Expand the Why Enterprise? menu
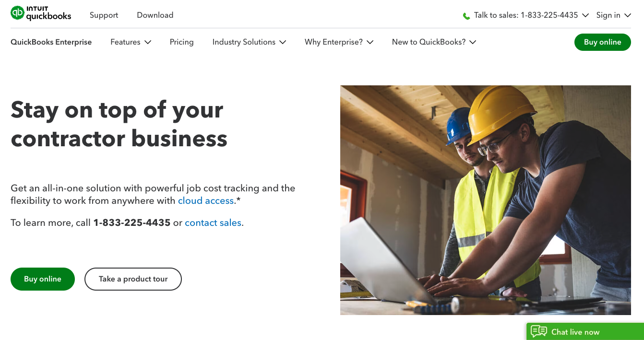 pyautogui.click(x=339, y=42)
